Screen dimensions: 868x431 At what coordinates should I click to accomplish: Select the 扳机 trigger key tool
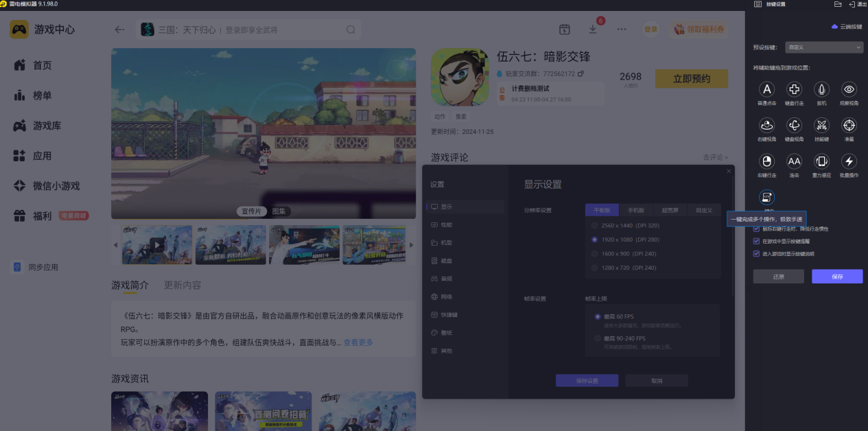click(821, 89)
